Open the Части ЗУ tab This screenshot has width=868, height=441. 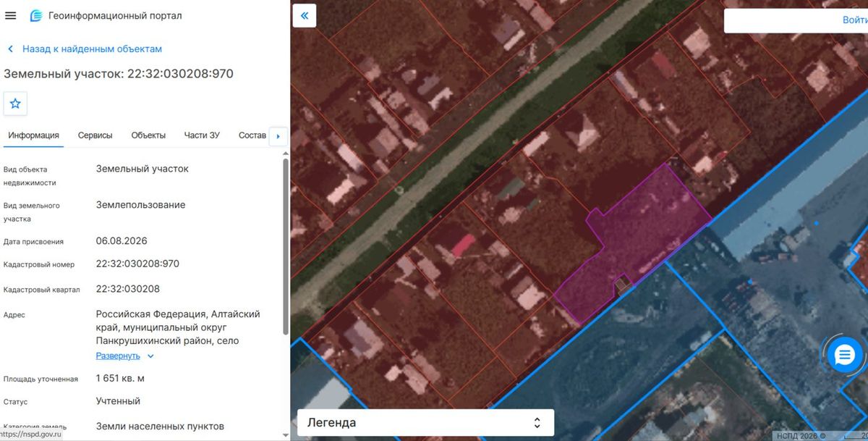(x=202, y=135)
